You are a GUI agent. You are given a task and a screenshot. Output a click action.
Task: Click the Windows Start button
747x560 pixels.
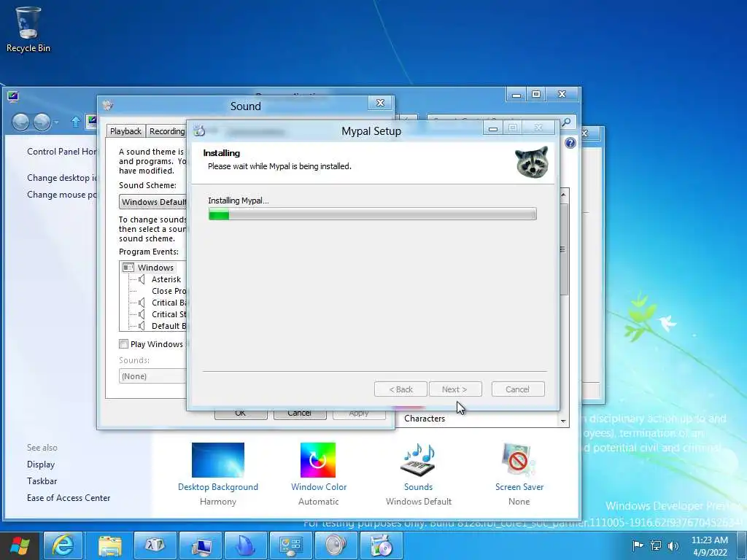point(20,545)
